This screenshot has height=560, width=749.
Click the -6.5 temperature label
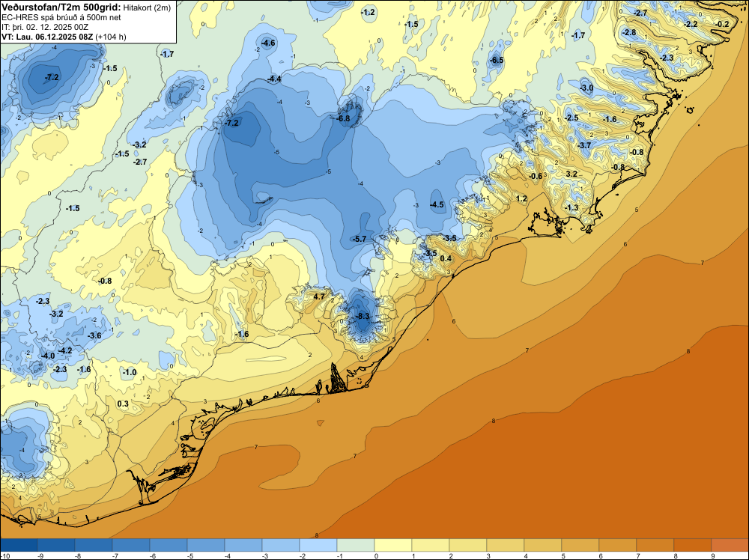(497, 60)
